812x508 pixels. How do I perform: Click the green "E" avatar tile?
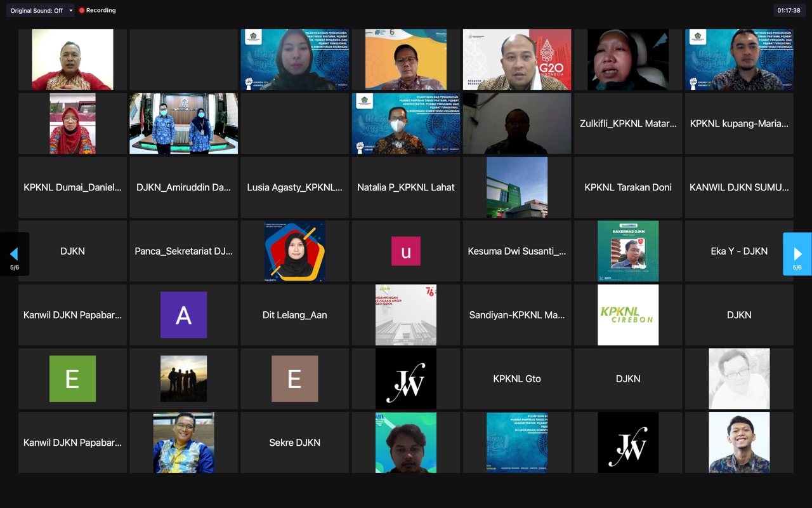pos(72,378)
